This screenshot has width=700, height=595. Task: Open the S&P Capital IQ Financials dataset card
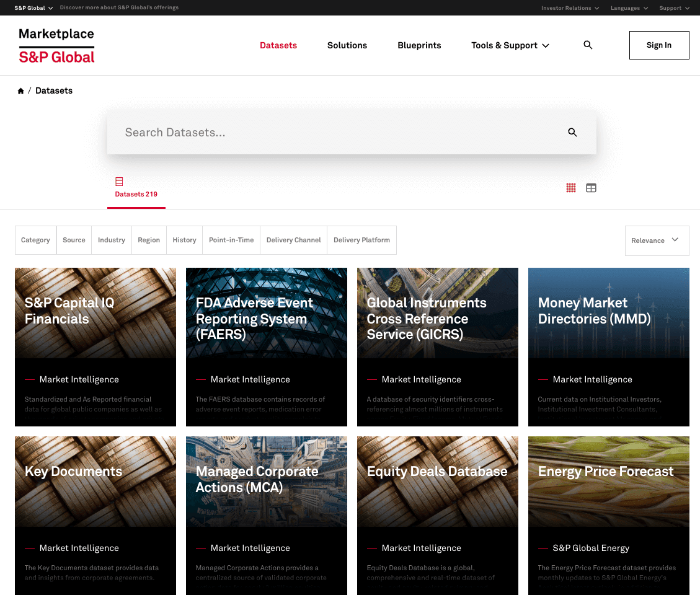click(95, 347)
